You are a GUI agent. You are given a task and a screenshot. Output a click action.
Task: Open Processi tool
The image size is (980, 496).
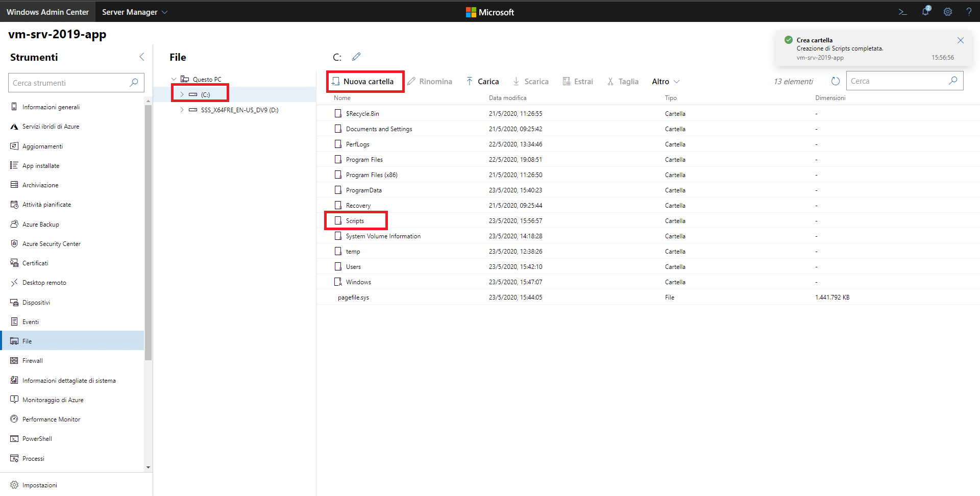72,459
